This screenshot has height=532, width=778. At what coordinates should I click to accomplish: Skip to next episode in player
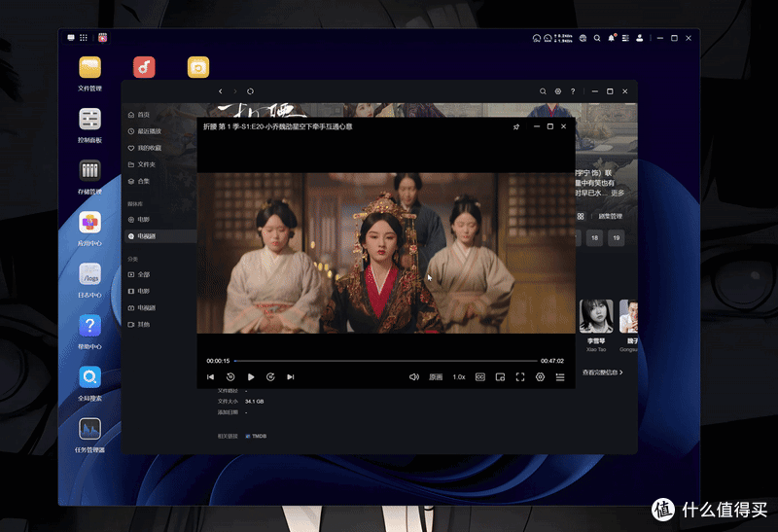pyautogui.click(x=291, y=377)
